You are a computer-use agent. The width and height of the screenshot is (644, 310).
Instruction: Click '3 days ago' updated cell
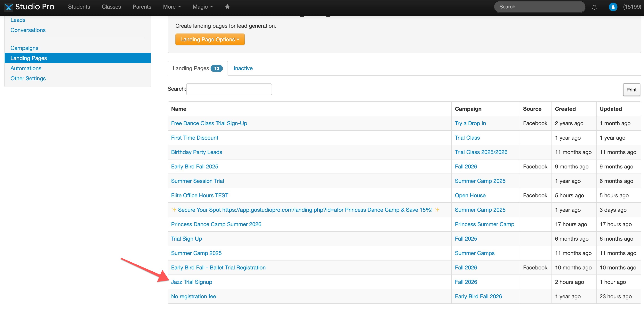point(613,210)
